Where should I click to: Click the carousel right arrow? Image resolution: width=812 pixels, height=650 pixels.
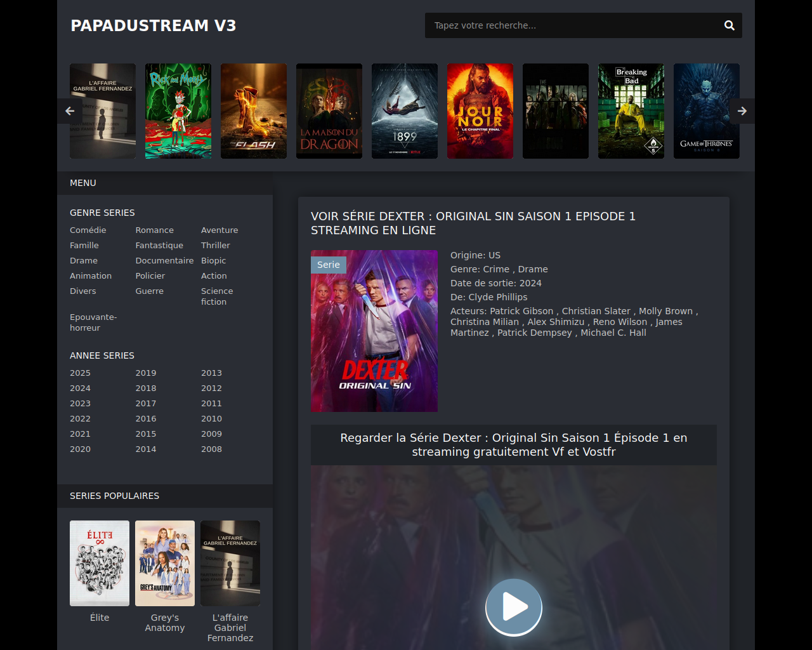[742, 111]
